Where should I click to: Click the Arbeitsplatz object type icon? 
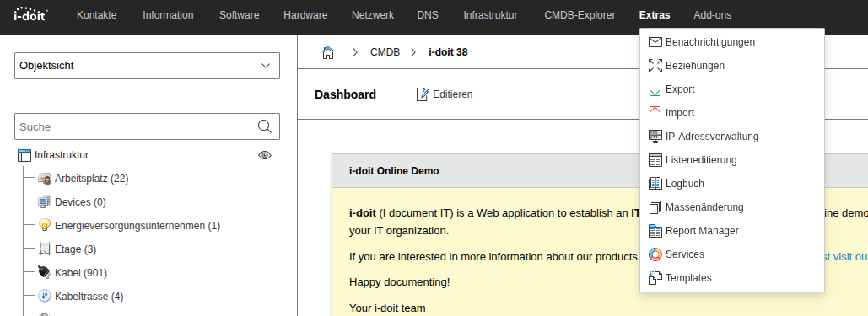45,179
